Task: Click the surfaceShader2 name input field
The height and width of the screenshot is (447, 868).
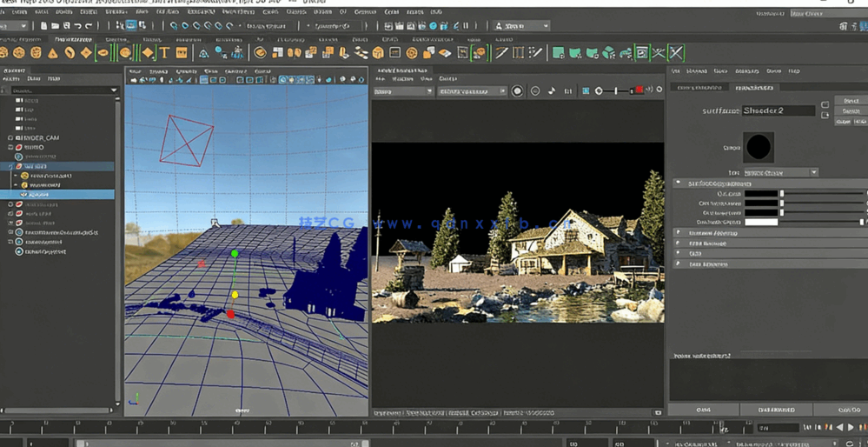Action: pyautogui.click(x=778, y=110)
